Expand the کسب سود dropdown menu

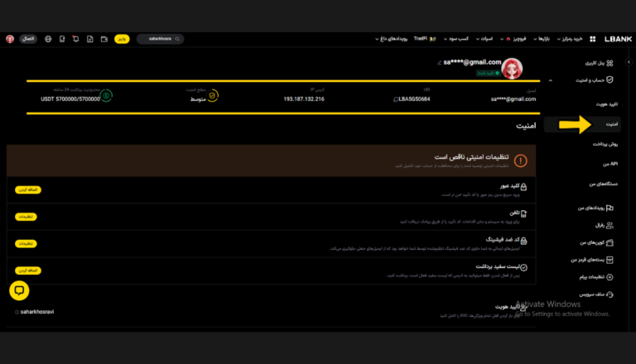pyautogui.click(x=456, y=39)
